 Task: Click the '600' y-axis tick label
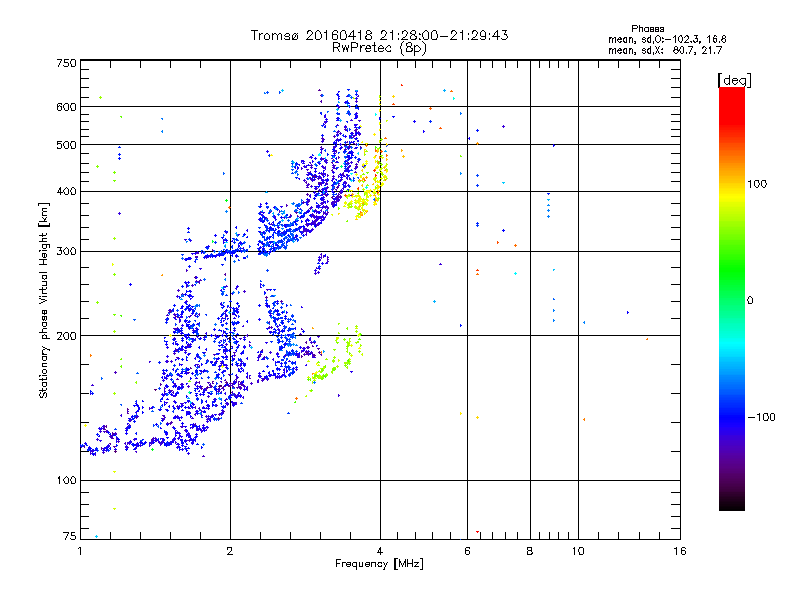coord(66,107)
